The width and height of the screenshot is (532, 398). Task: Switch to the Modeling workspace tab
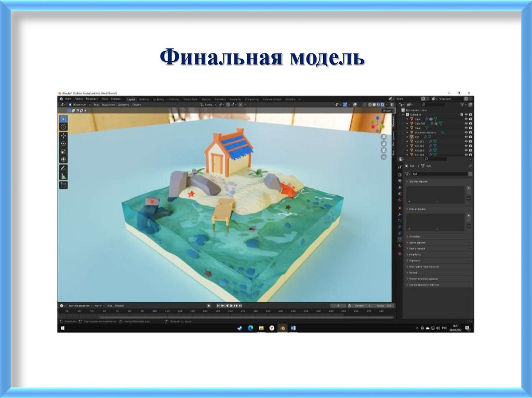[x=144, y=99]
